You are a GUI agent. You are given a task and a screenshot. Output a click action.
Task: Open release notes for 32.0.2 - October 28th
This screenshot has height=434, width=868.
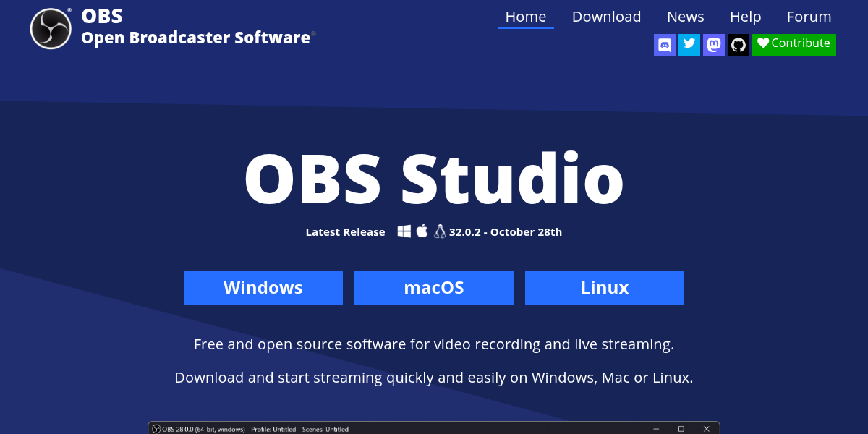(506, 231)
